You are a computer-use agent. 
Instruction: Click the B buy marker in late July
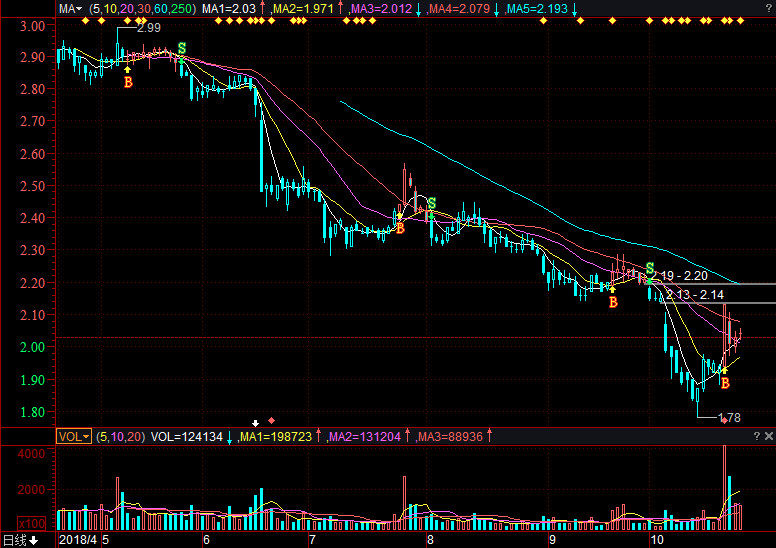click(400, 229)
